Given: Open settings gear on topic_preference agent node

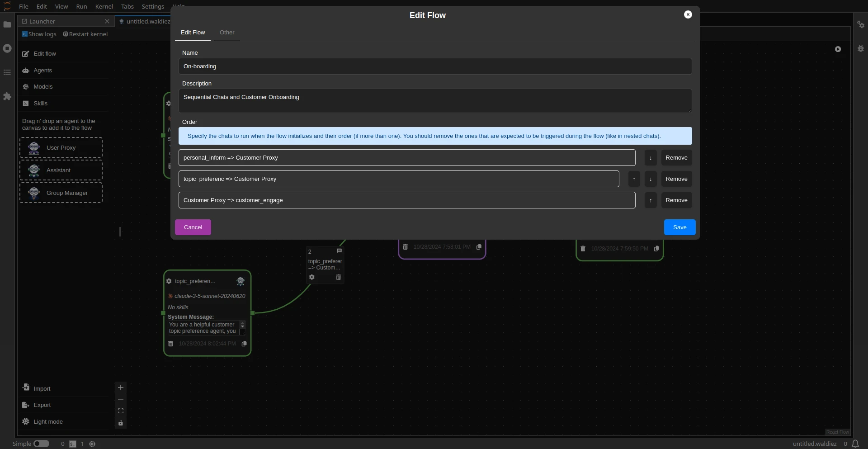Looking at the screenshot, I should point(169,281).
